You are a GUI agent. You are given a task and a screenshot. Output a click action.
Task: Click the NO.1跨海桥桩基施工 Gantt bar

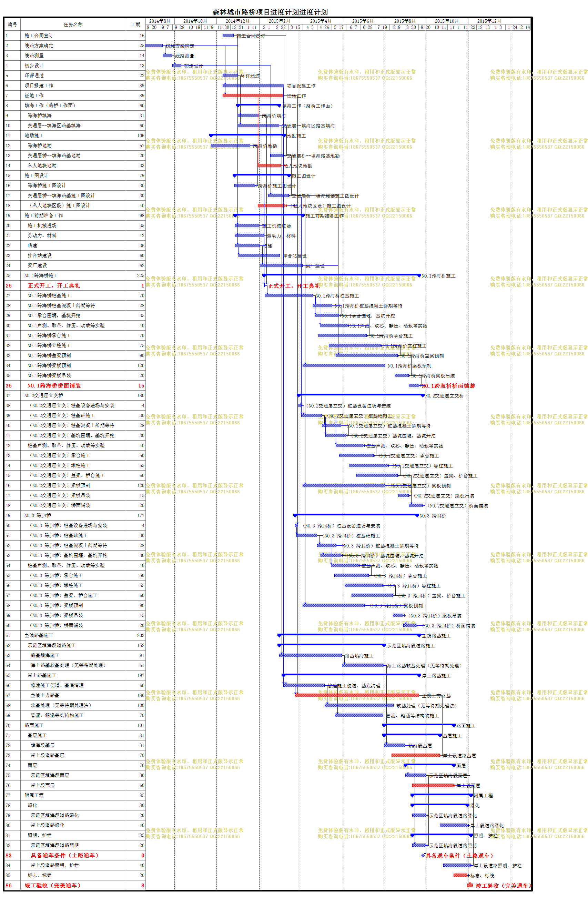[289, 295]
